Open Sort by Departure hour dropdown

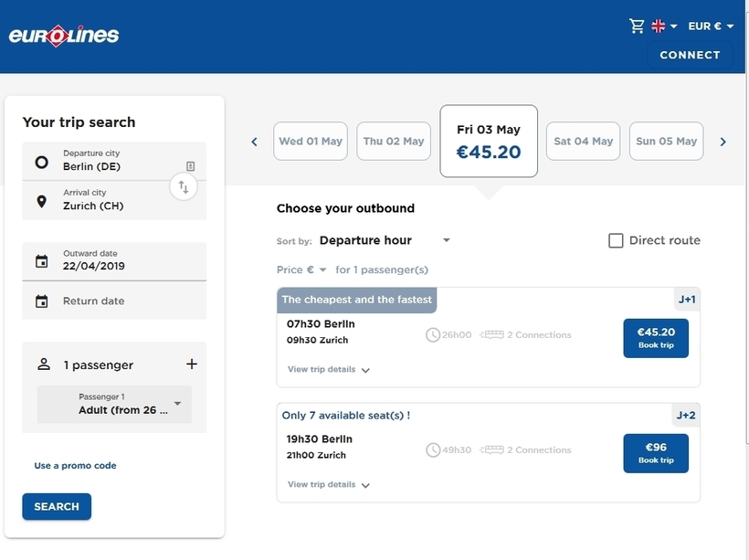(x=384, y=240)
